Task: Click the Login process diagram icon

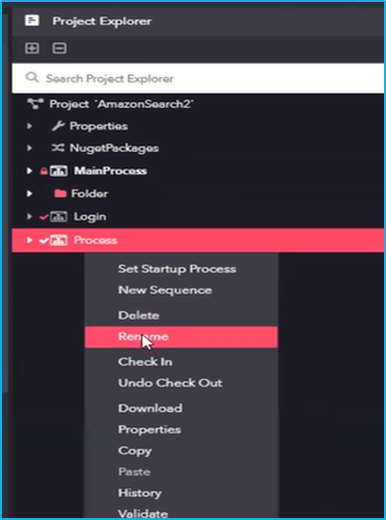Action: click(59, 217)
